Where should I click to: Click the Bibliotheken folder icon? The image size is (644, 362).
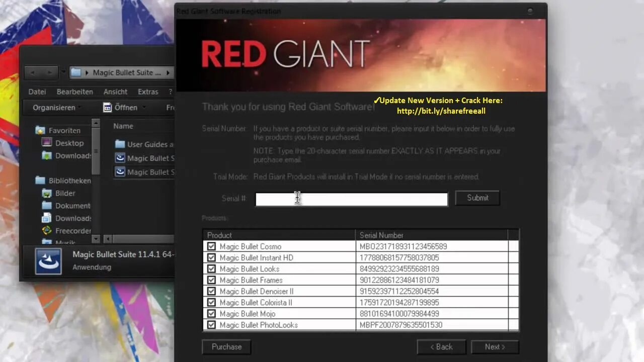[40, 180]
